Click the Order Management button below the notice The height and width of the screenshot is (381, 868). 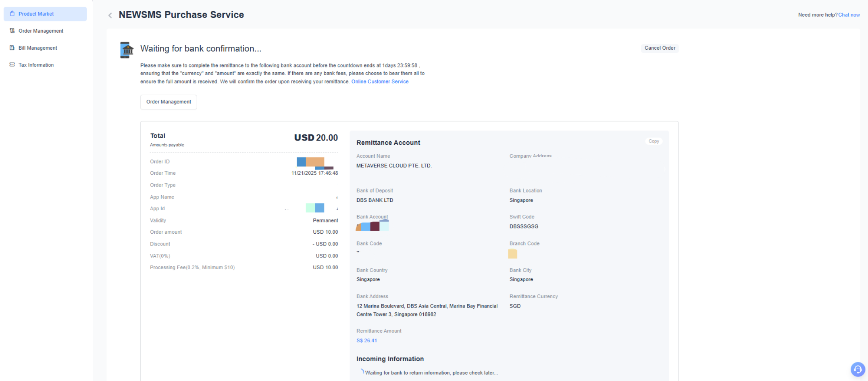[169, 102]
